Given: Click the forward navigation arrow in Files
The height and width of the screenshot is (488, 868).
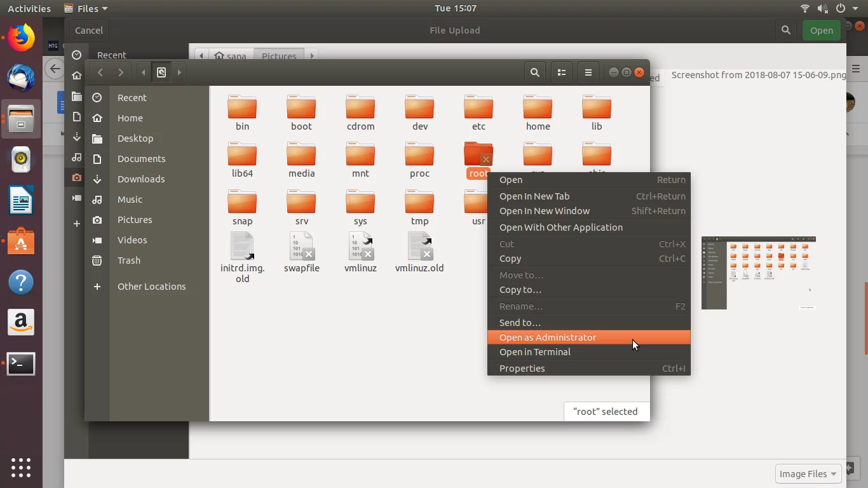Looking at the screenshot, I should 121,72.
